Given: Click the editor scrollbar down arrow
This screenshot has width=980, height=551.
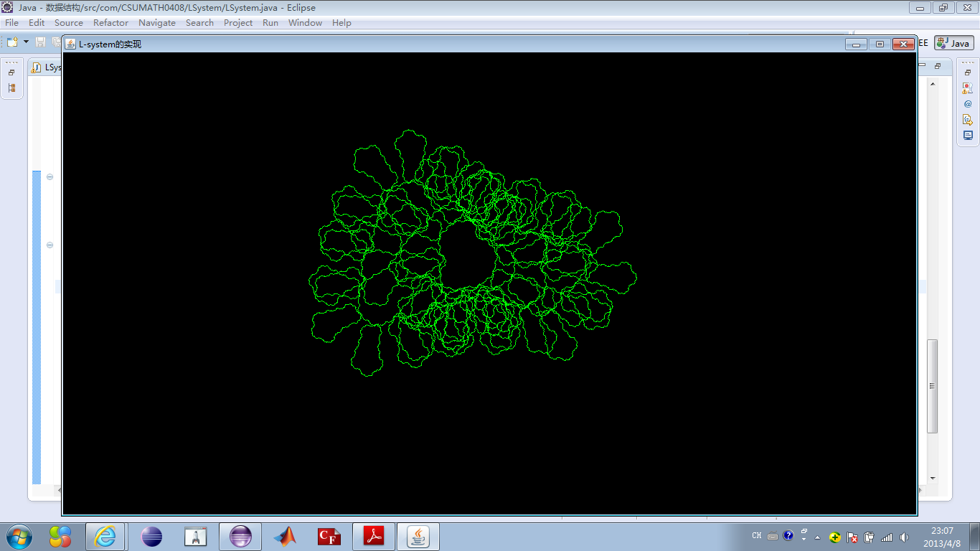Looking at the screenshot, I should 933,478.
